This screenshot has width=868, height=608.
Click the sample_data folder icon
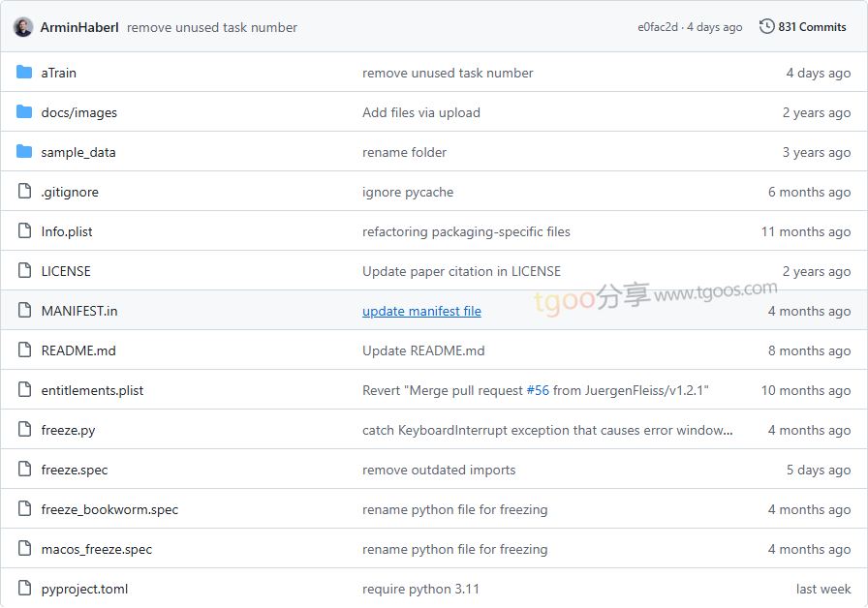point(24,152)
